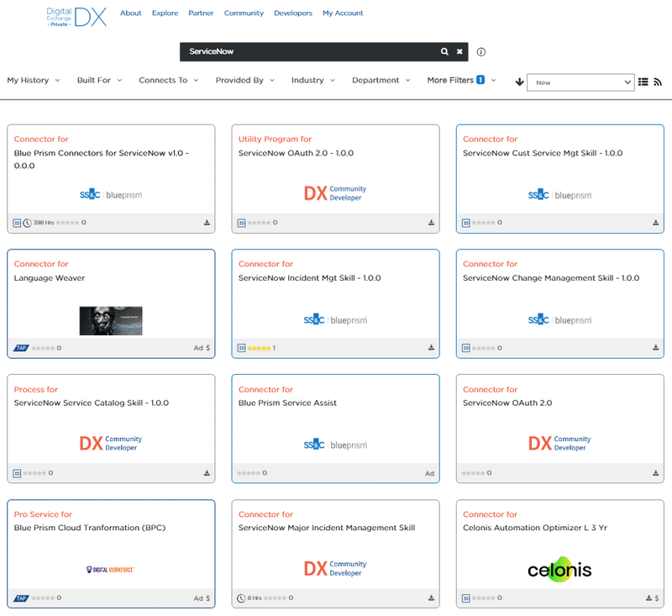
Task: Click the clock icon showing 8 Hrs
Action: tap(241, 598)
